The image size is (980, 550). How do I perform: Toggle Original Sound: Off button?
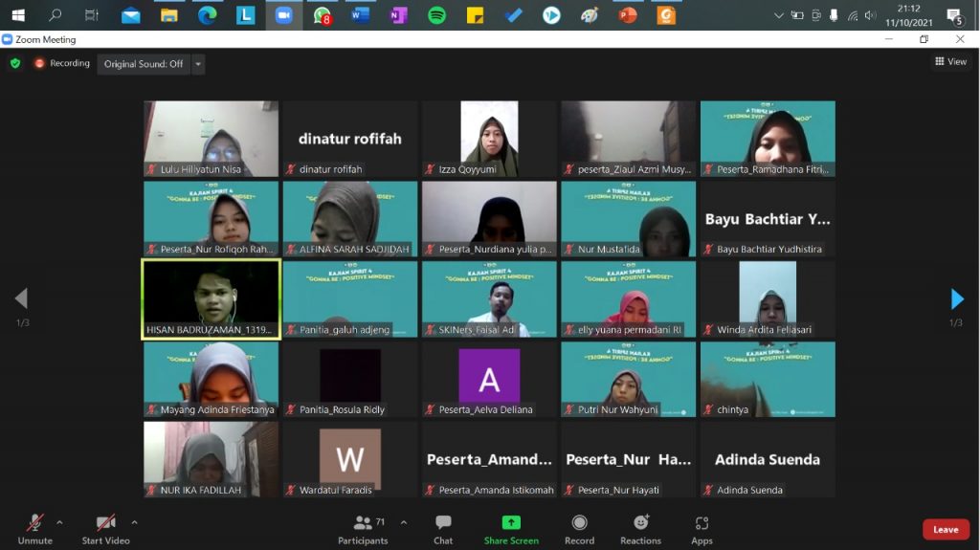coord(144,64)
